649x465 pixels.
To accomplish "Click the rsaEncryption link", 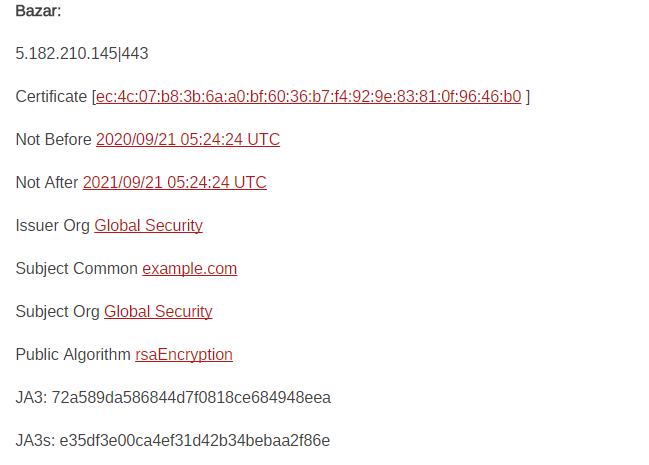I will 184,355.
